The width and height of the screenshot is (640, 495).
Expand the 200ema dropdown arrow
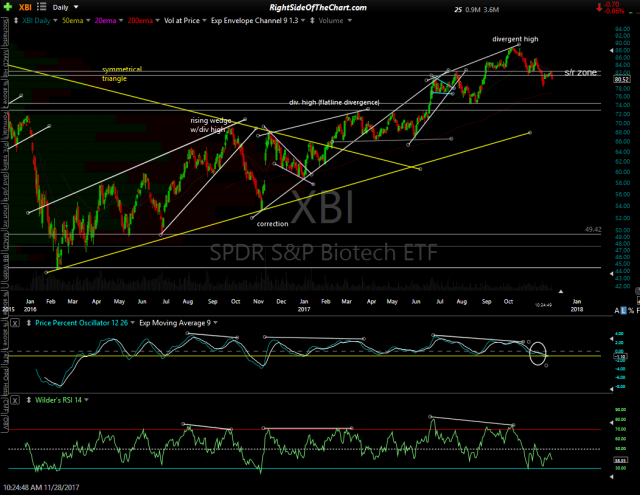pyautogui.click(x=157, y=20)
